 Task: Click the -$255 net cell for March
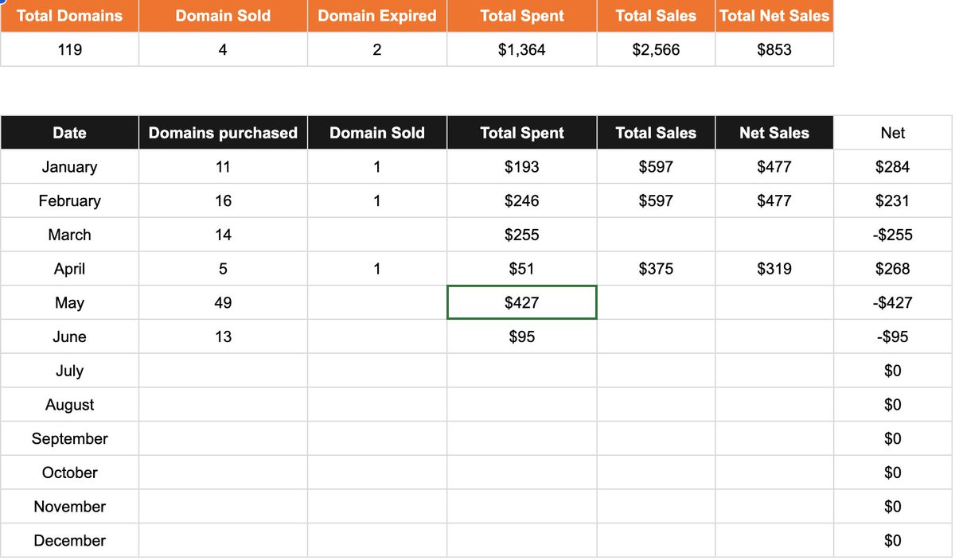point(893,235)
